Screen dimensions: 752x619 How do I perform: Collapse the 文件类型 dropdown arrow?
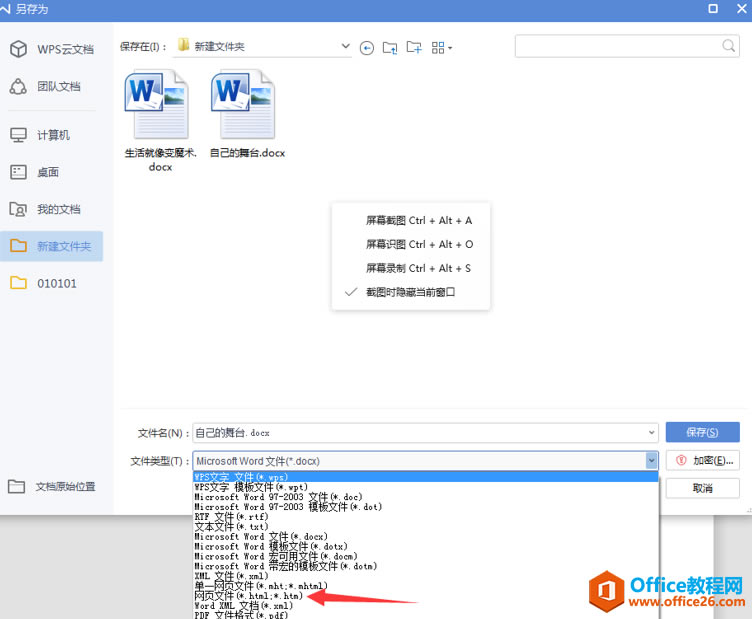(x=651, y=461)
